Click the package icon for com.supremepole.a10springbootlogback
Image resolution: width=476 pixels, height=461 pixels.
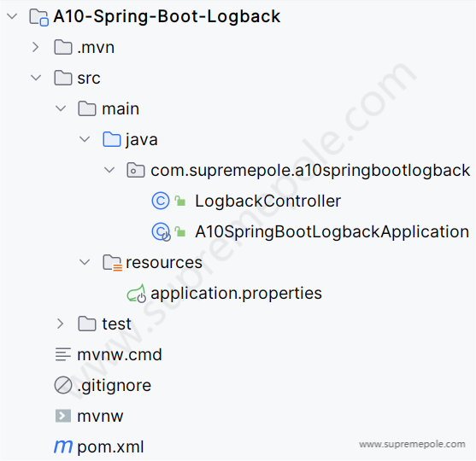135,170
